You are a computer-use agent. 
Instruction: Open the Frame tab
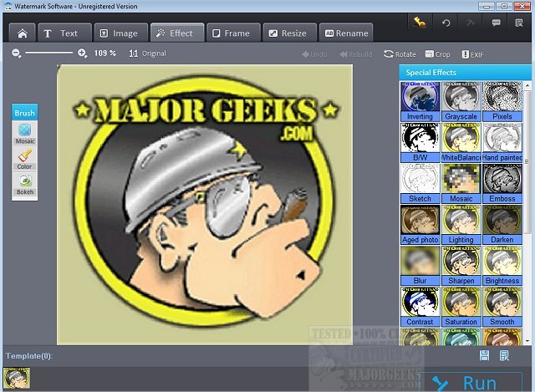click(233, 33)
